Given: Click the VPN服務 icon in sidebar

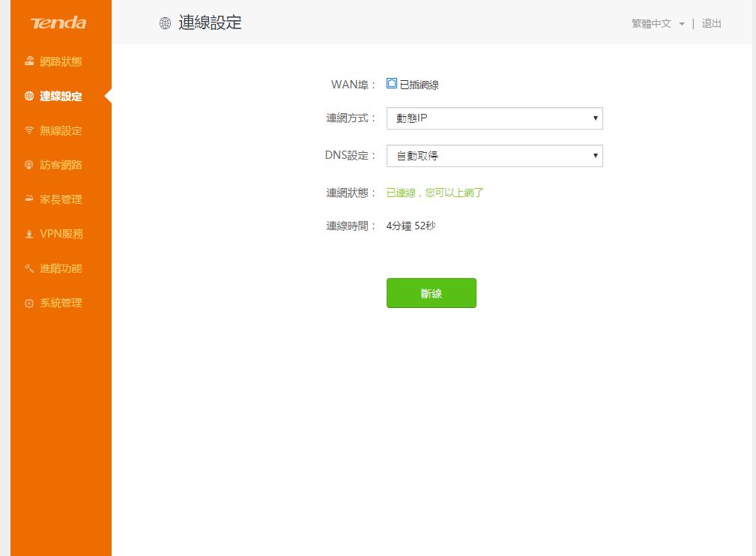Looking at the screenshot, I should 29,234.
